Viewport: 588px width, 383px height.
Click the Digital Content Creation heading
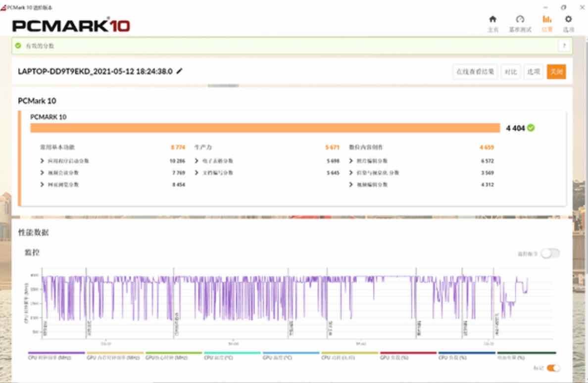click(x=366, y=147)
